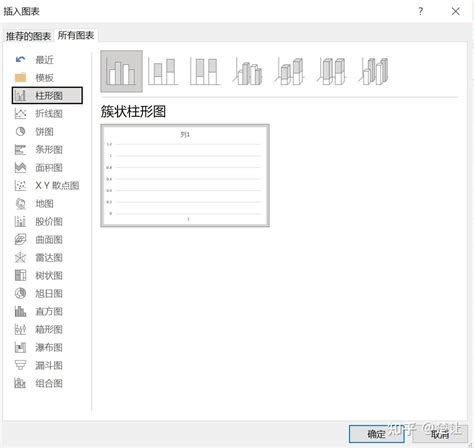
Task: Select the 3-D column chart subtype icon
Action: pyautogui.click(x=374, y=71)
